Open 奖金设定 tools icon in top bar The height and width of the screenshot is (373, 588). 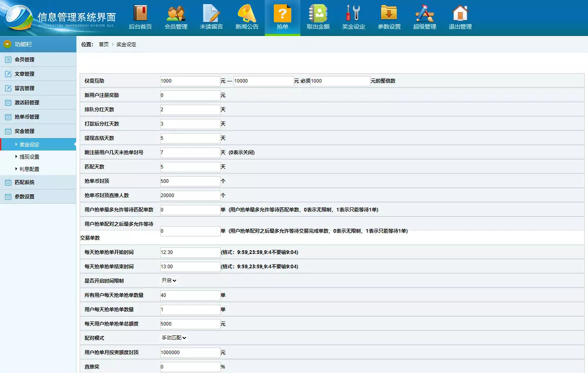353,14
